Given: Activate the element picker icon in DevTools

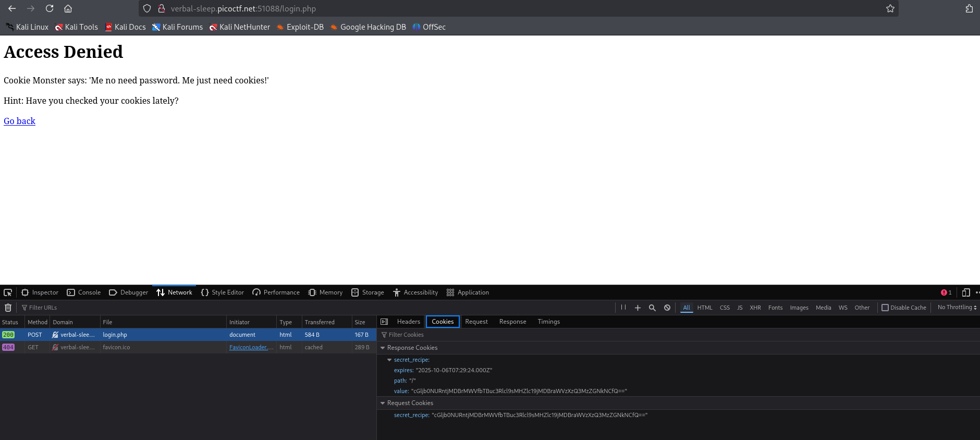Looking at the screenshot, I should 8,292.
